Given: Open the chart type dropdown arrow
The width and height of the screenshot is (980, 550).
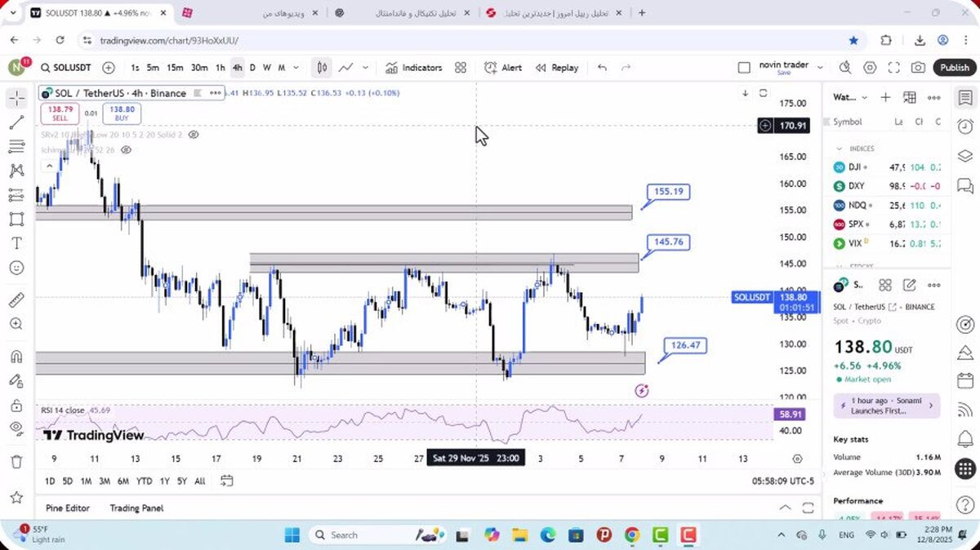Looking at the screenshot, I should click(365, 68).
